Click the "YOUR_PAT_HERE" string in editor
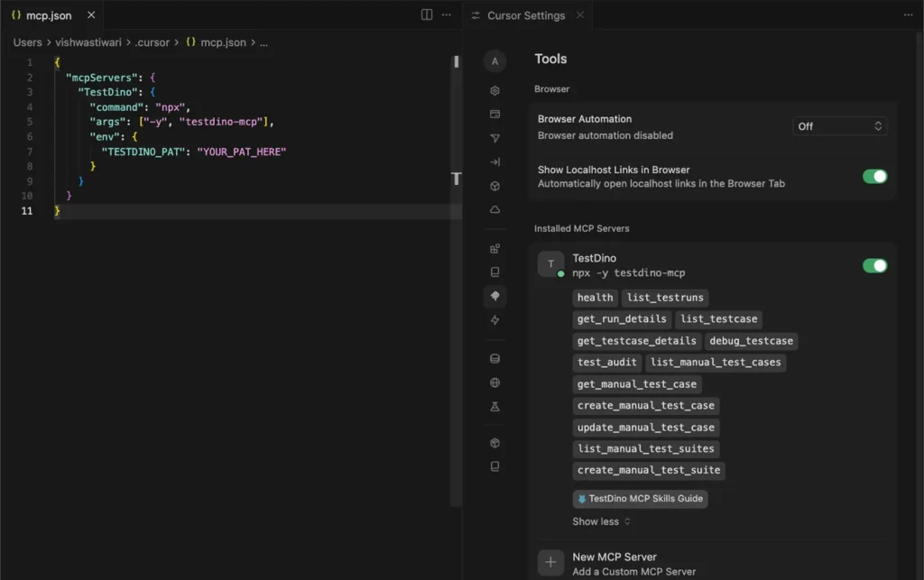Viewport: 924px width, 580px height. point(241,152)
